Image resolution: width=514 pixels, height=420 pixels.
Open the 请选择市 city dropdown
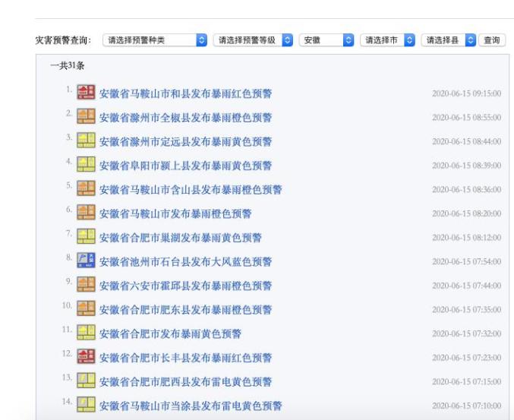(x=387, y=40)
